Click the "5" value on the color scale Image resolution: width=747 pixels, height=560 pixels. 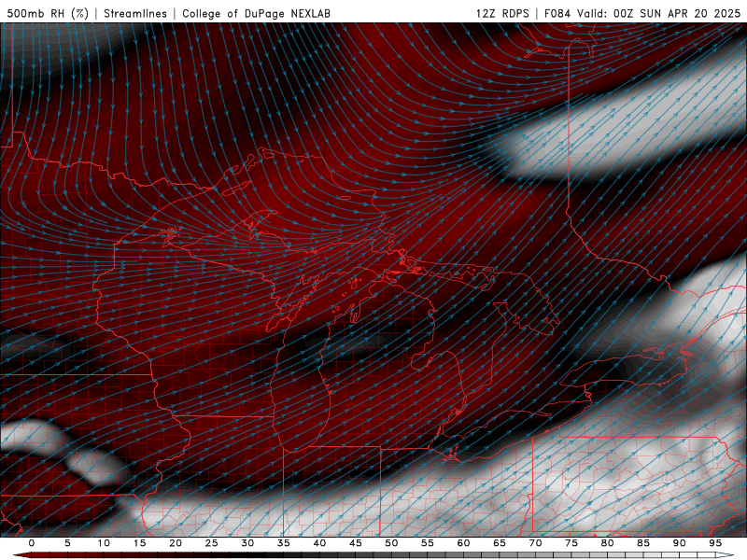67,543
